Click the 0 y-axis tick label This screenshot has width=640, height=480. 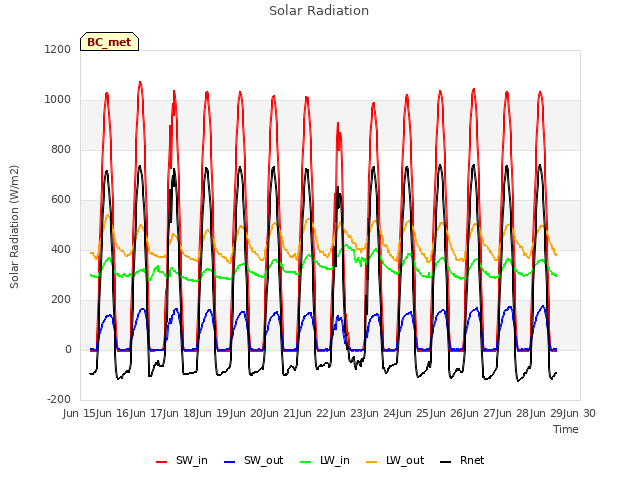click(x=68, y=349)
